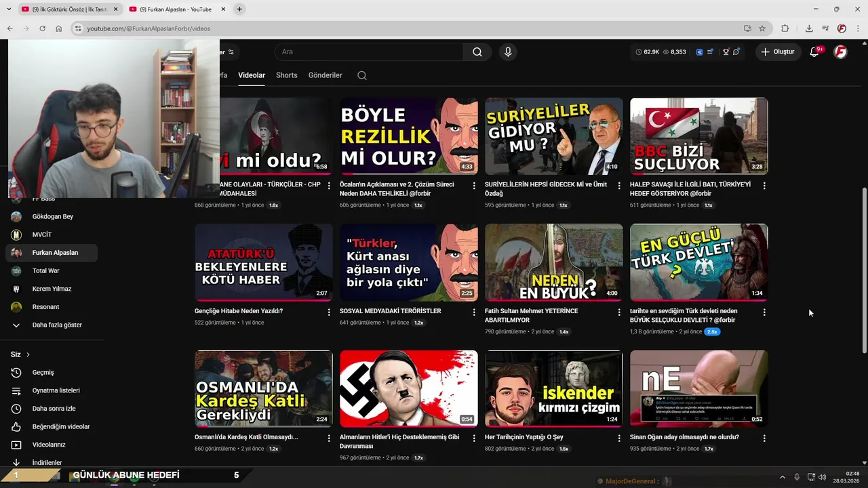The width and height of the screenshot is (868, 488).
Task: Open options for Fatih Sultan Mehmet video
Action: coord(619,312)
